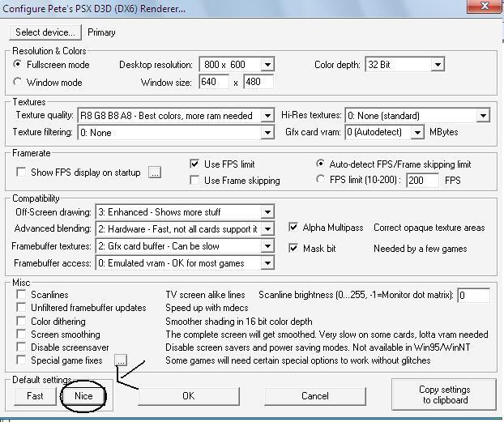Click the 'Primary' device label
Screen dimensions: 504x422
pos(101,32)
